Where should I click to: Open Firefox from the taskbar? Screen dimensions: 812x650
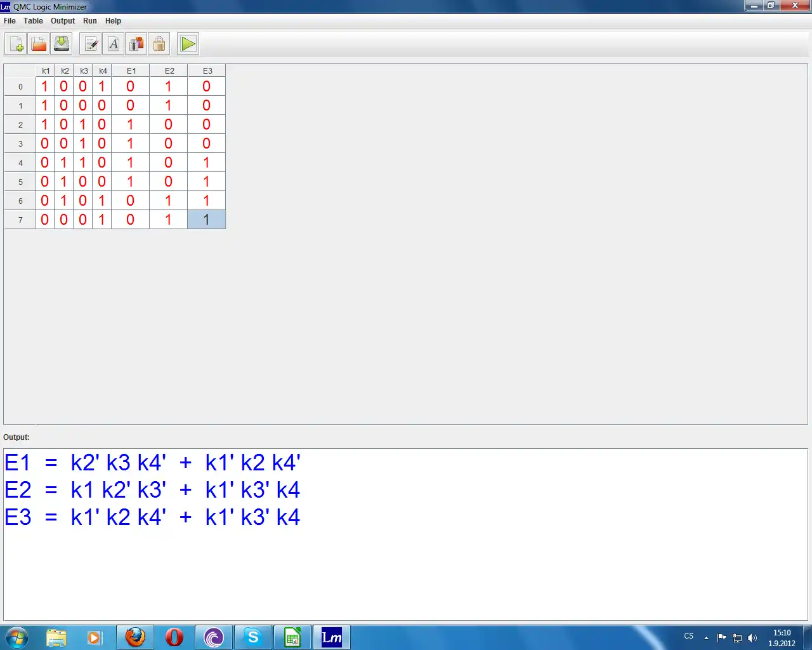point(135,637)
